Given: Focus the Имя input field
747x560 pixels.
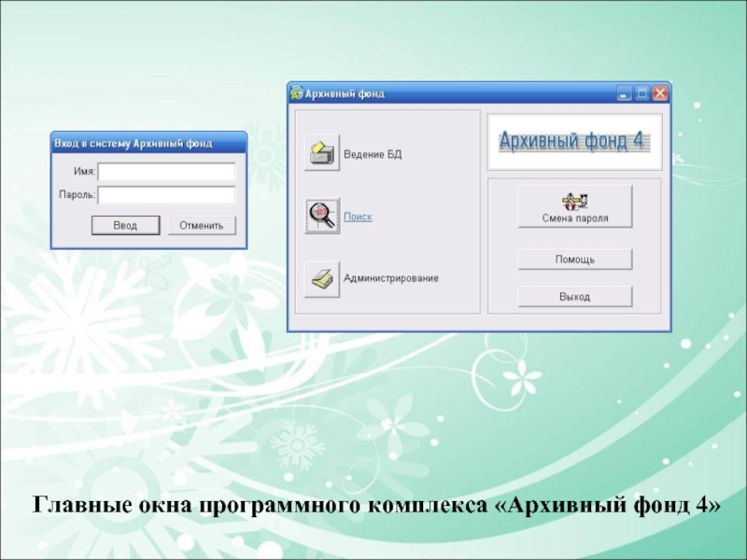Looking at the screenshot, I should point(166,172).
